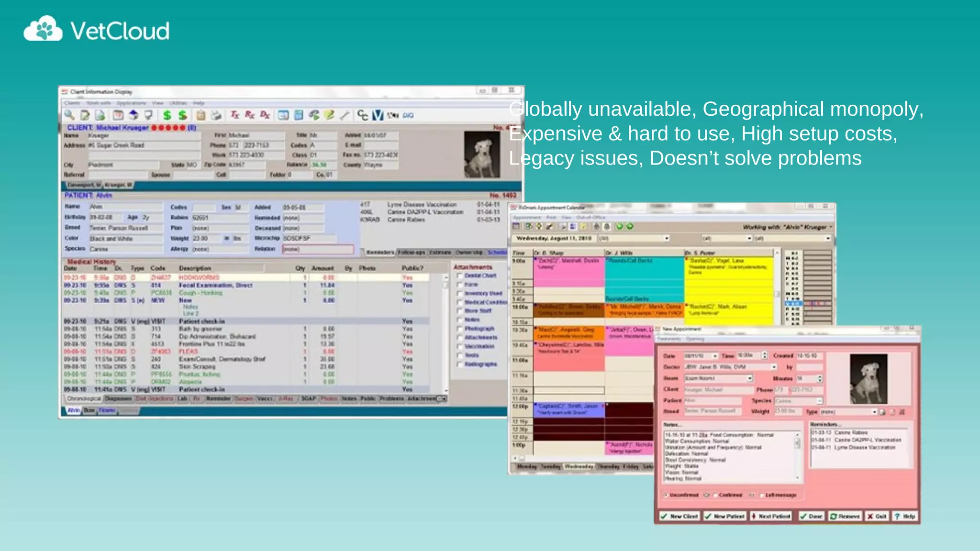The height and width of the screenshot is (551, 980).
Task: Click the printer icon in toolbar
Action: (216, 115)
